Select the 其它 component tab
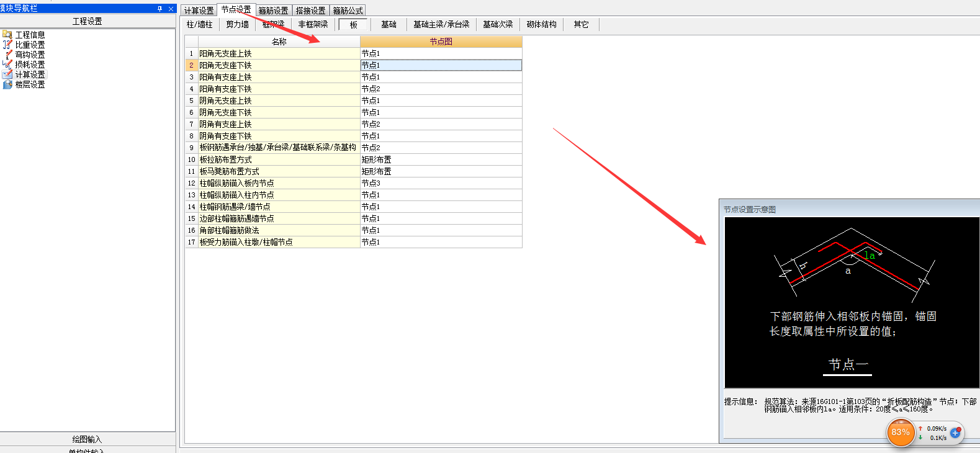Viewport: 980px width, 453px height. pos(581,24)
